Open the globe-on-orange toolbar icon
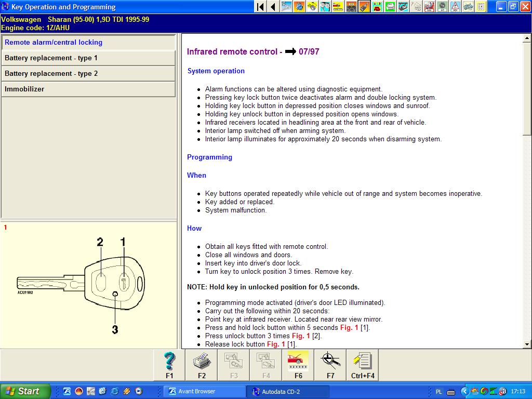The image size is (532, 399). click(x=299, y=7)
